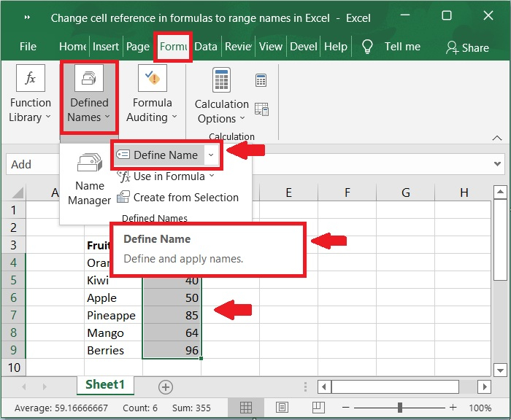
Task: Open Ribbon Display Options
Action: click(x=405, y=17)
